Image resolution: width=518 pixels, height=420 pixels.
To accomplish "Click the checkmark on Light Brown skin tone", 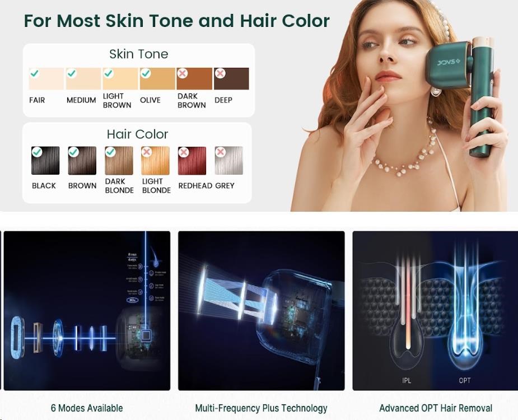I will (x=108, y=73).
